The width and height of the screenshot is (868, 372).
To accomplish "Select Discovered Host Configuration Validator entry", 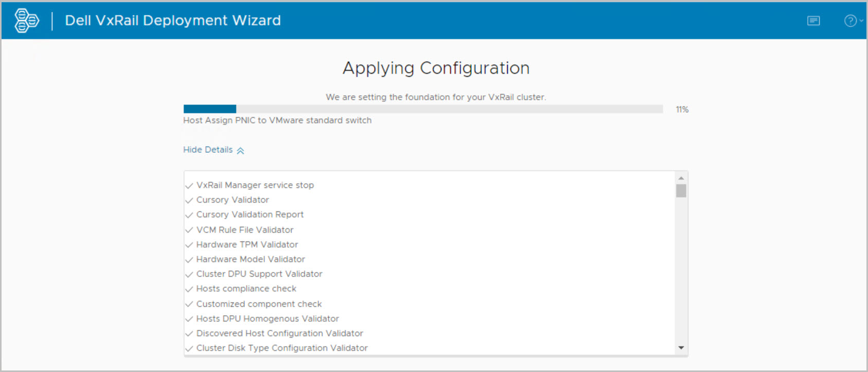I will tap(279, 333).
